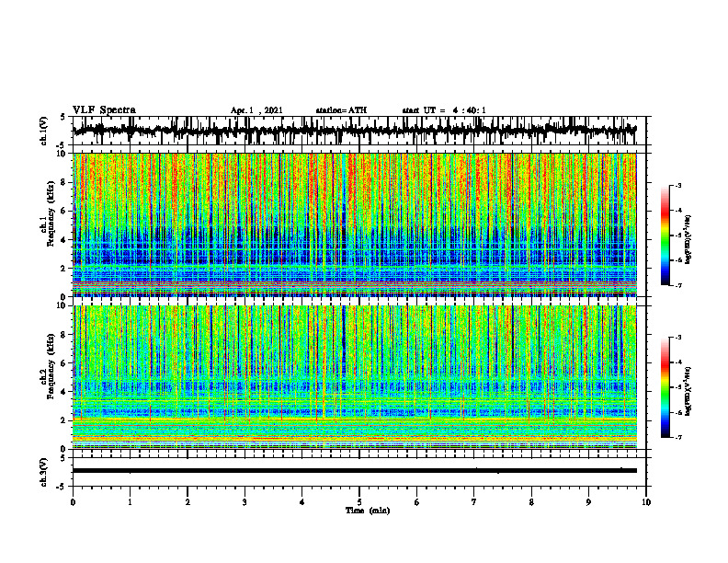Click the "station=ATH" header label

click(x=341, y=110)
